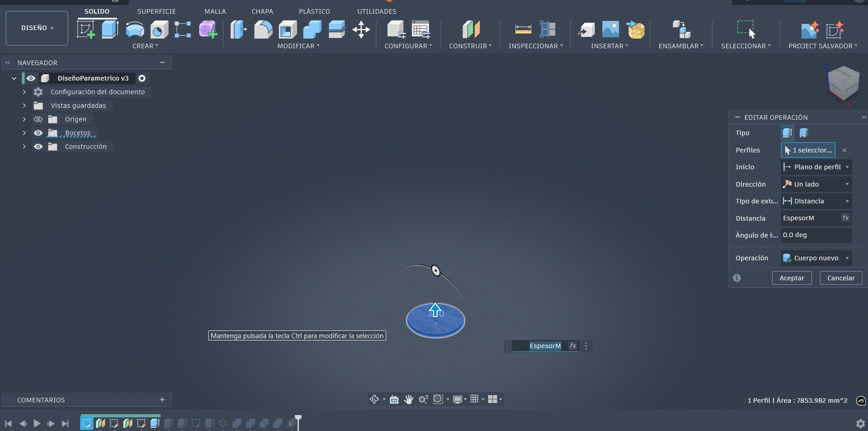Screen dimensions: 868x431
Task: Select the Press Pull tool in Modificar
Action: (x=238, y=29)
